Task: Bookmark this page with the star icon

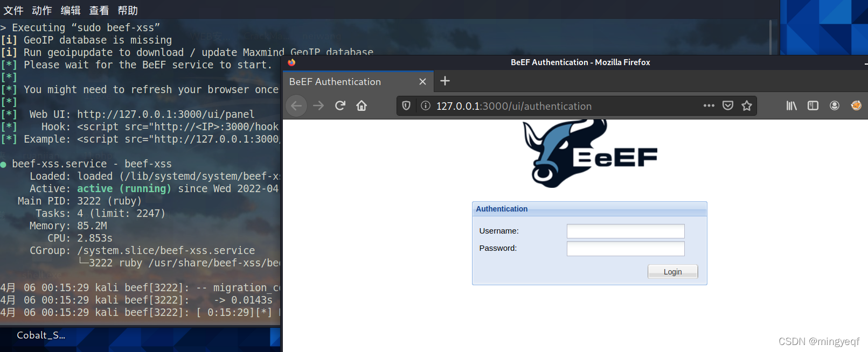Action: click(747, 105)
